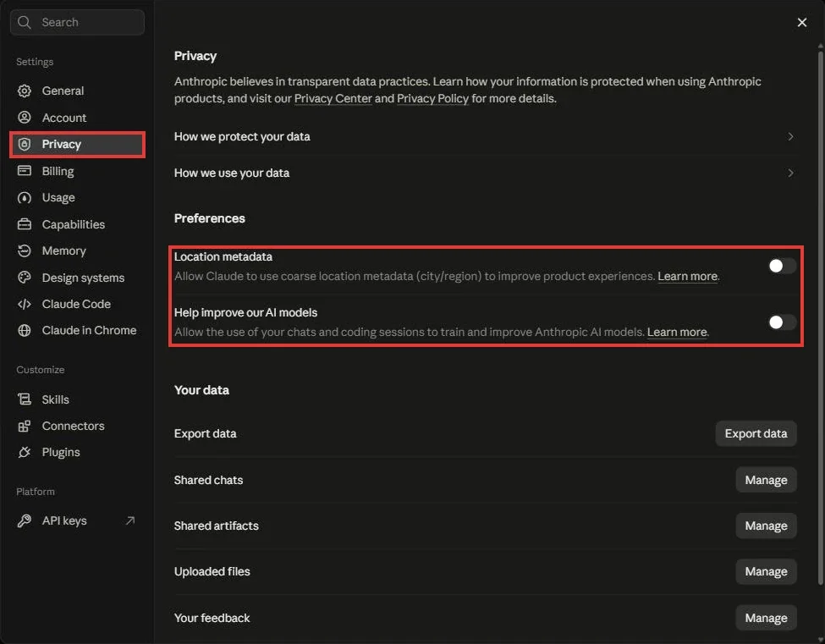Image resolution: width=825 pixels, height=644 pixels.
Task: Open the Usage settings tab
Action: pyautogui.click(x=77, y=198)
